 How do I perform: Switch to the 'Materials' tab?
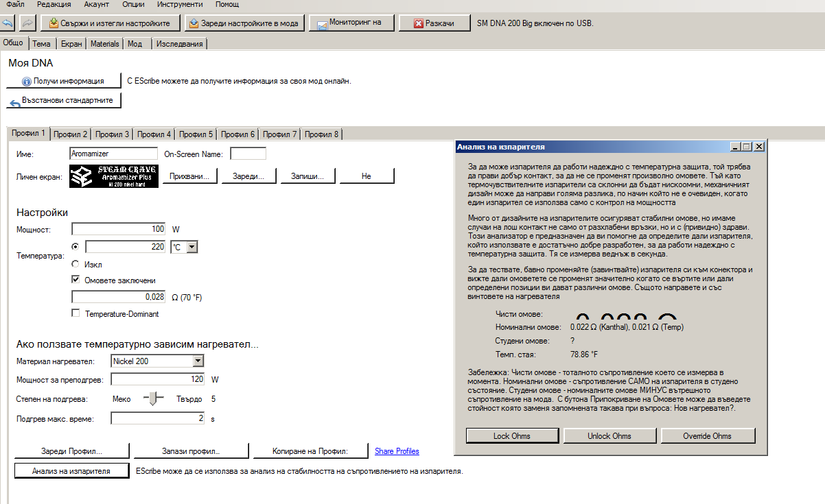point(105,44)
